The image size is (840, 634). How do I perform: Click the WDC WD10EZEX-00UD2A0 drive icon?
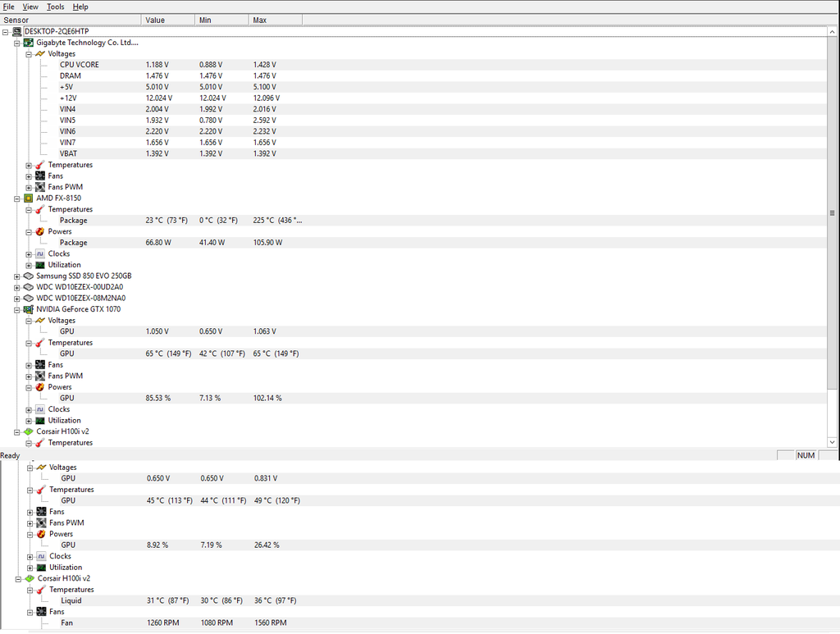[x=29, y=287]
